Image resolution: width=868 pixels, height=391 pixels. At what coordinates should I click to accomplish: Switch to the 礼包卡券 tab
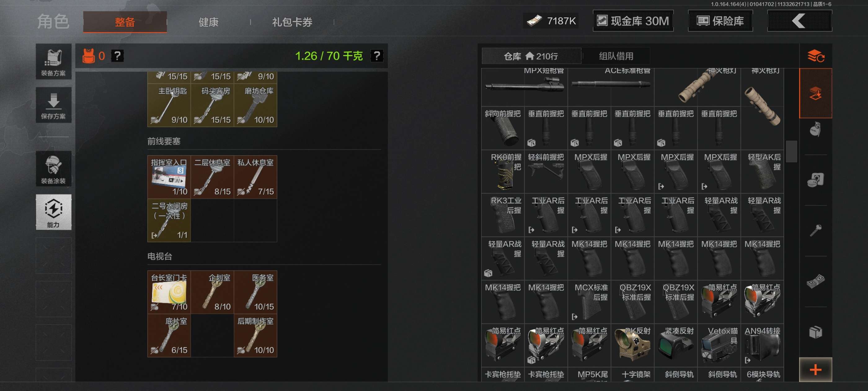coord(292,22)
